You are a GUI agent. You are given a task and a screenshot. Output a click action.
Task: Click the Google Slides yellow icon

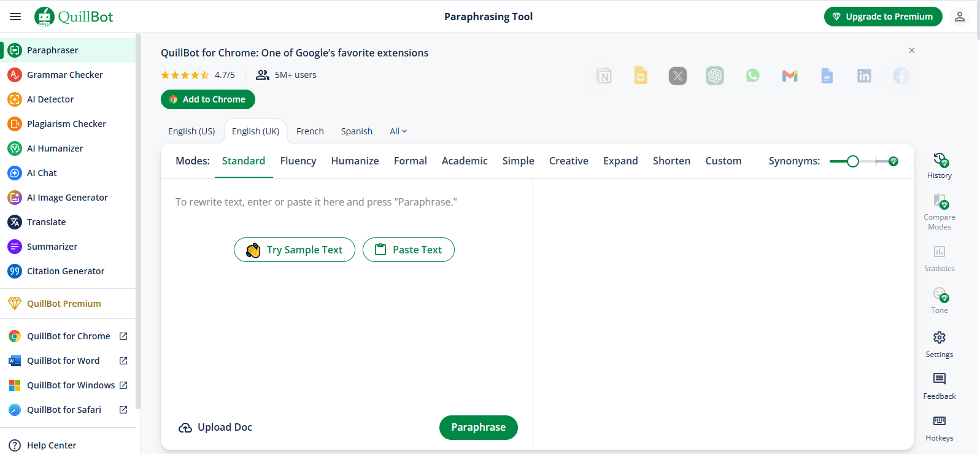click(641, 75)
